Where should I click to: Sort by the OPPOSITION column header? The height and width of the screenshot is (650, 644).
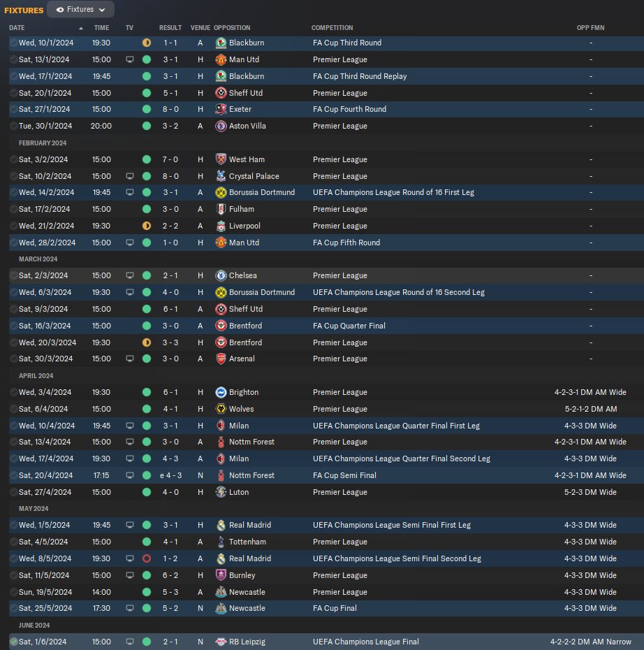coord(232,28)
